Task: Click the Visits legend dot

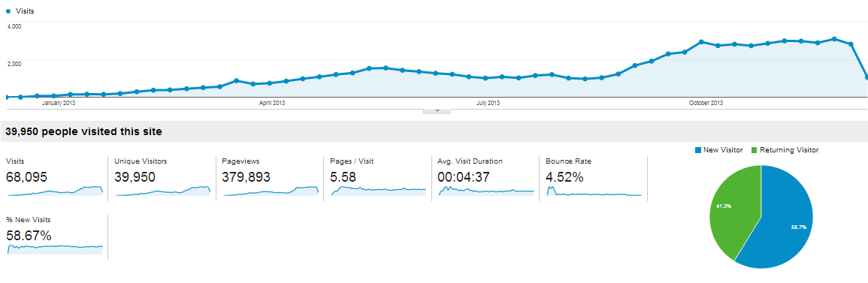Action: 8,11
